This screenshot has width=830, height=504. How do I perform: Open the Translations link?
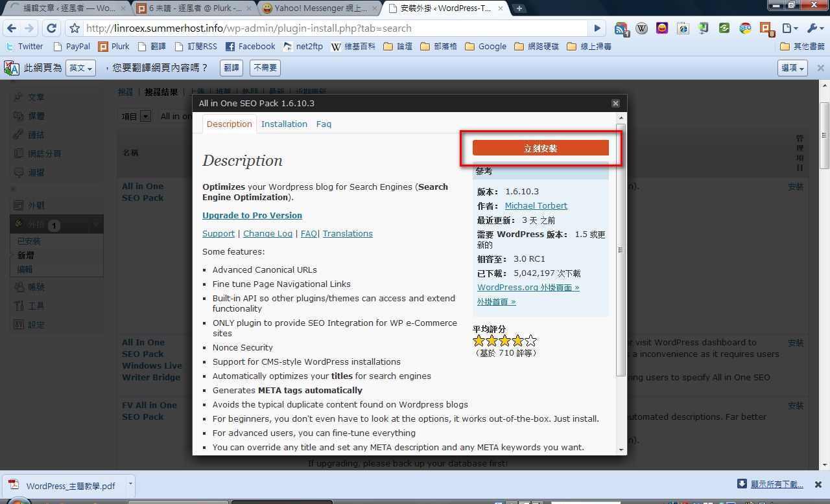(x=348, y=233)
